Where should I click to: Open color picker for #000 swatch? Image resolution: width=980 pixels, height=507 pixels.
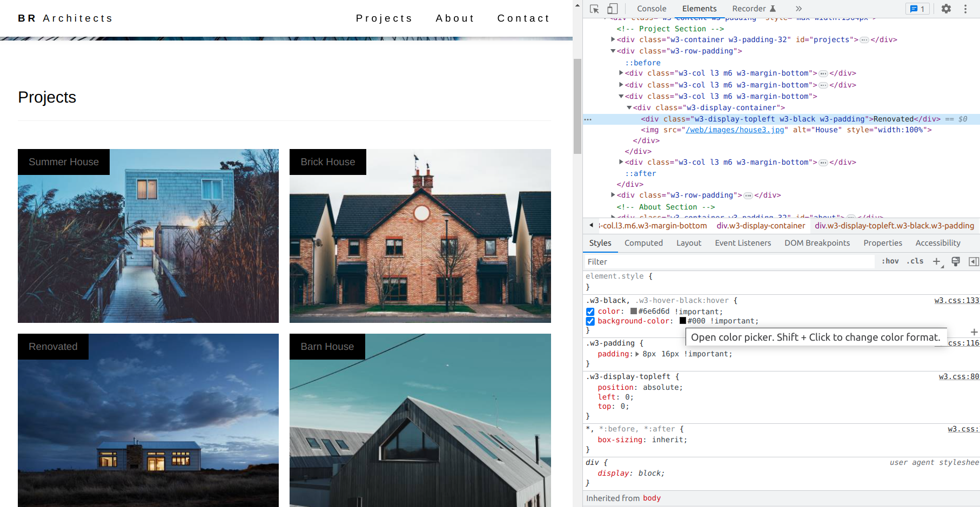pyautogui.click(x=683, y=321)
